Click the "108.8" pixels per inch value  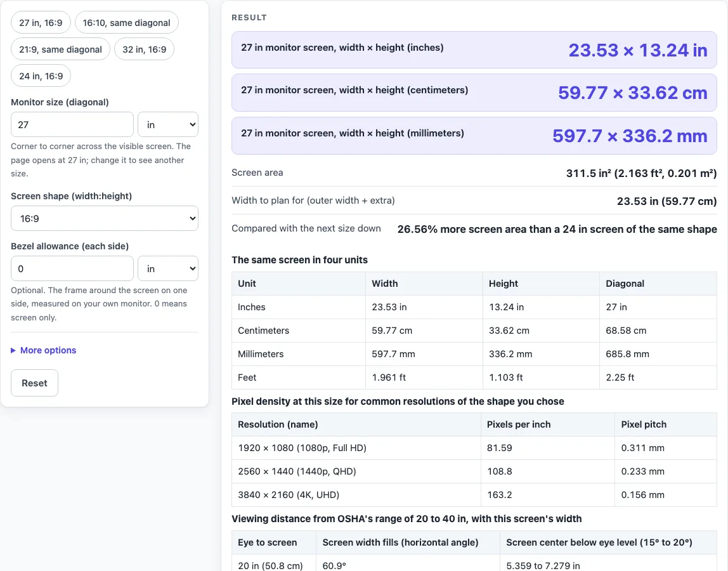(x=500, y=471)
